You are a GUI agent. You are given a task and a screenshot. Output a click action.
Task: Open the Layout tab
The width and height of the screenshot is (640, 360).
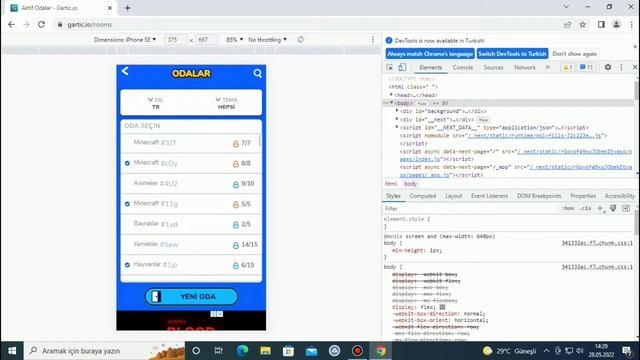pyautogui.click(x=453, y=196)
